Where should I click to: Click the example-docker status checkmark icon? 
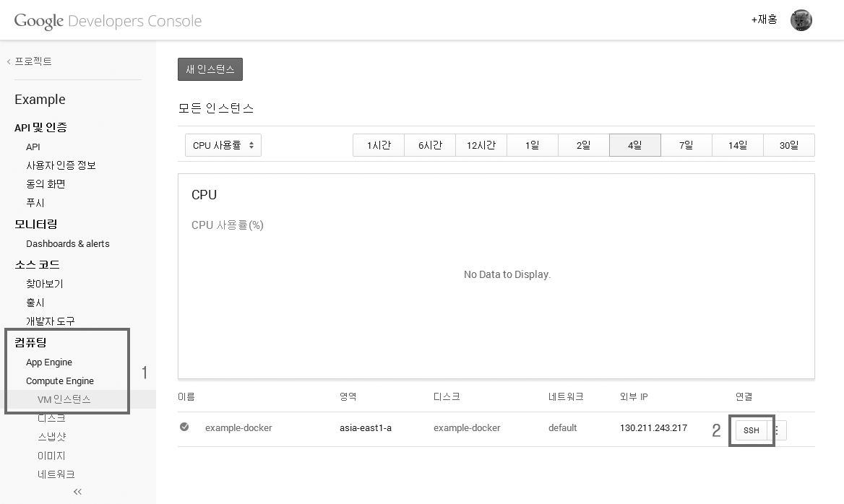pyautogui.click(x=184, y=427)
